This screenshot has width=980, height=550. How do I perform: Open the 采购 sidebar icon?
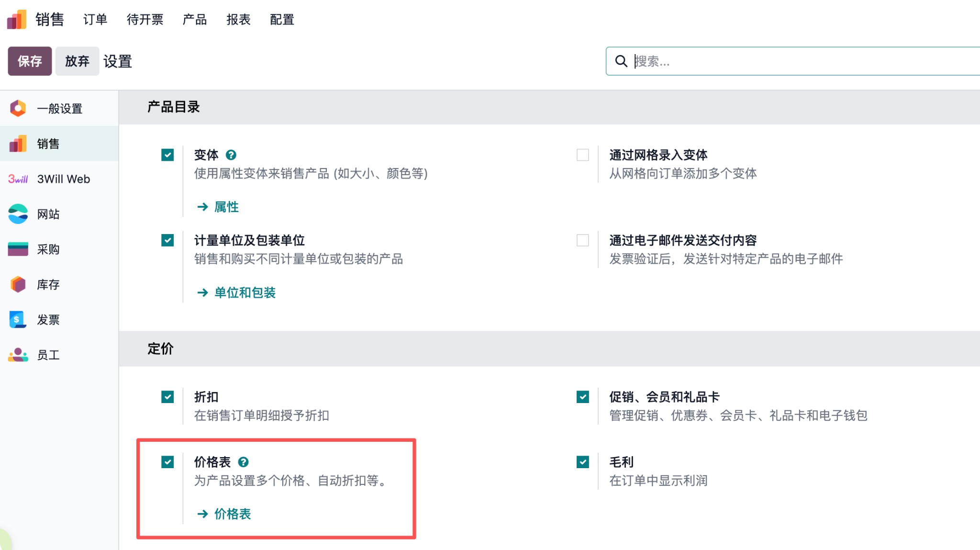pos(18,249)
